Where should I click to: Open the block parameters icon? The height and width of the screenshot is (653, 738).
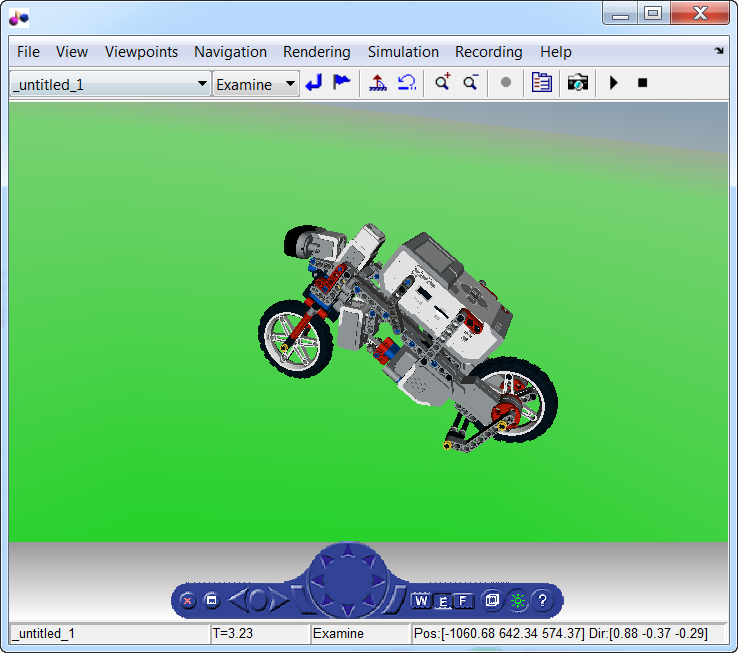[542, 83]
